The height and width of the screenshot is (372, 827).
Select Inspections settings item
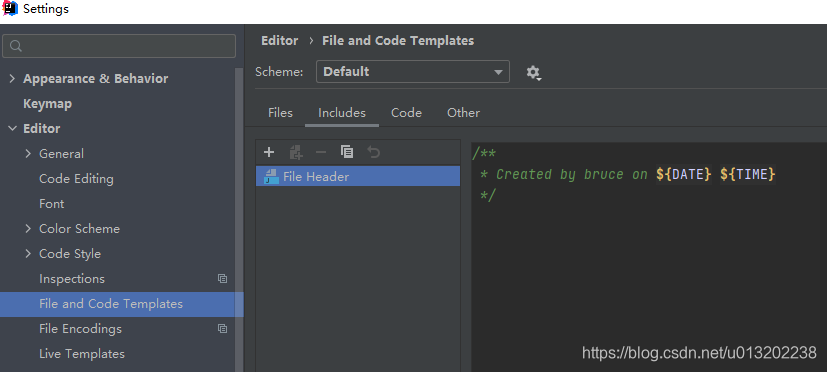click(72, 279)
